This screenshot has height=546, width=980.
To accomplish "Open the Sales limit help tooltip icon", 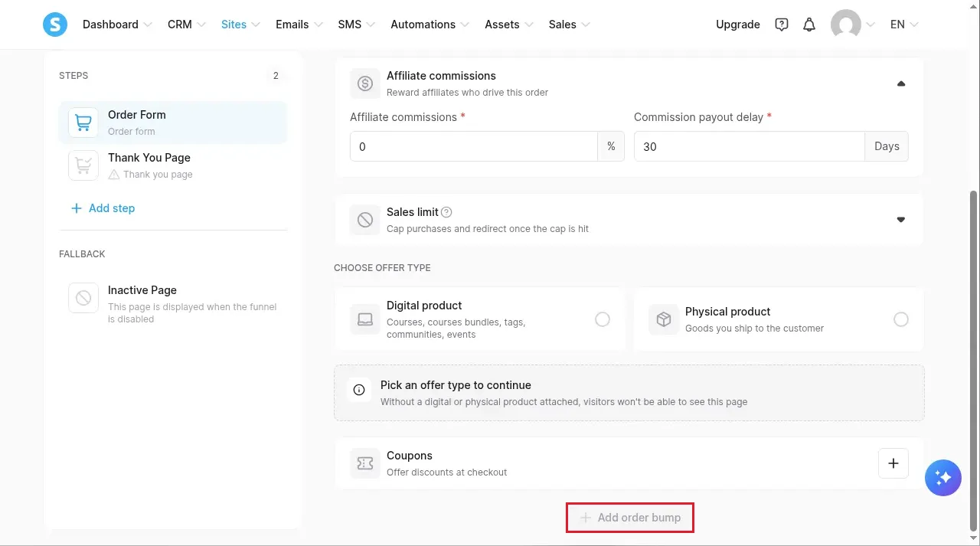I will coord(447,212).
